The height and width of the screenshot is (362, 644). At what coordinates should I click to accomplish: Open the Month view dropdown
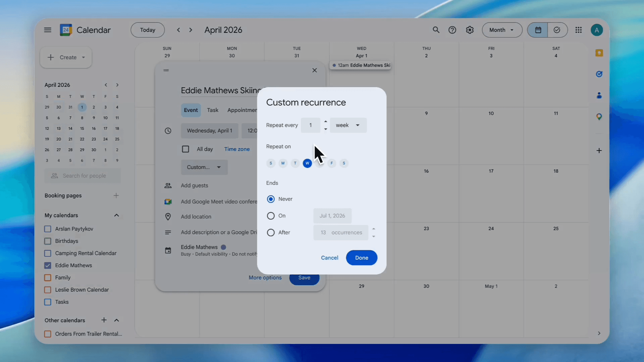point(502,30)
